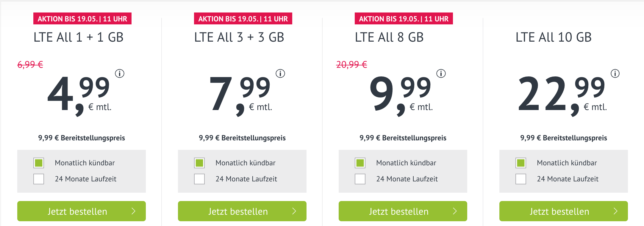Order the LTE All 8 GB plan

403,211
